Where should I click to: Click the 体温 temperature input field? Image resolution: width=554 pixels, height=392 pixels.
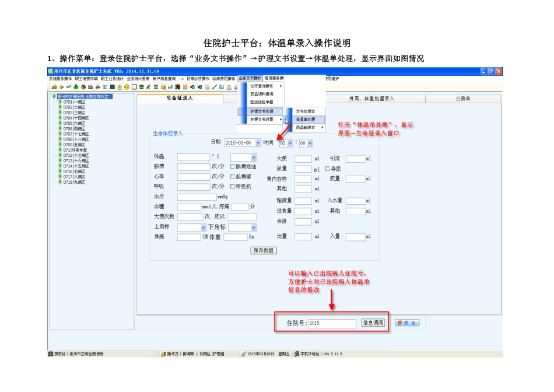[194, 157]
